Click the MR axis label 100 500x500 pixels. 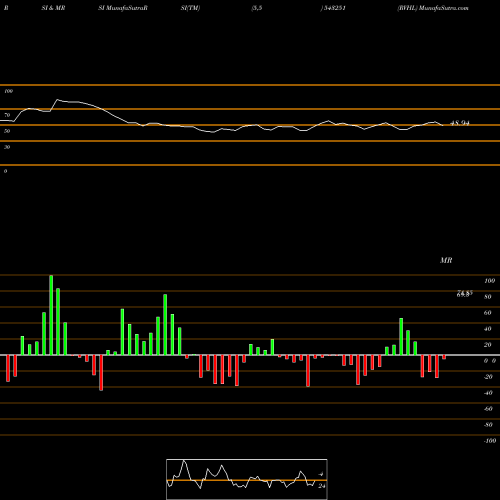(x=489, y=281)
